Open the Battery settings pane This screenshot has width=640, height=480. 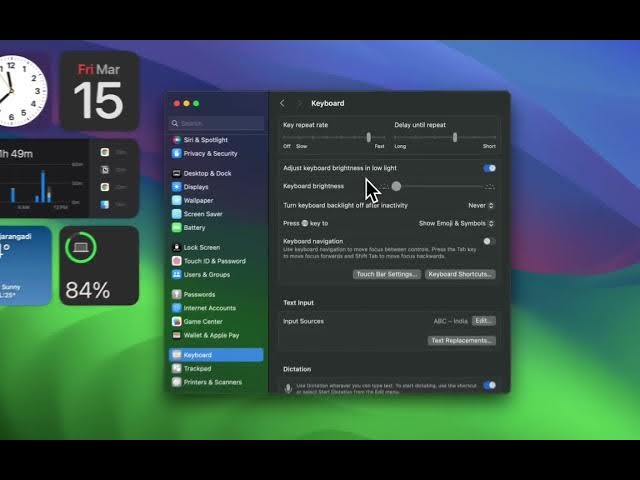click(216, 227)
